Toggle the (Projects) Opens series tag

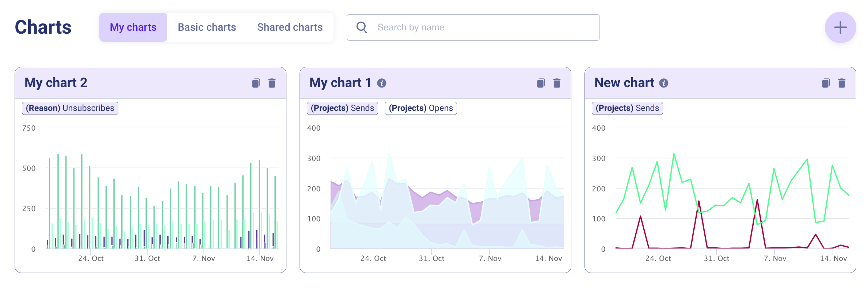click(420, 108)
